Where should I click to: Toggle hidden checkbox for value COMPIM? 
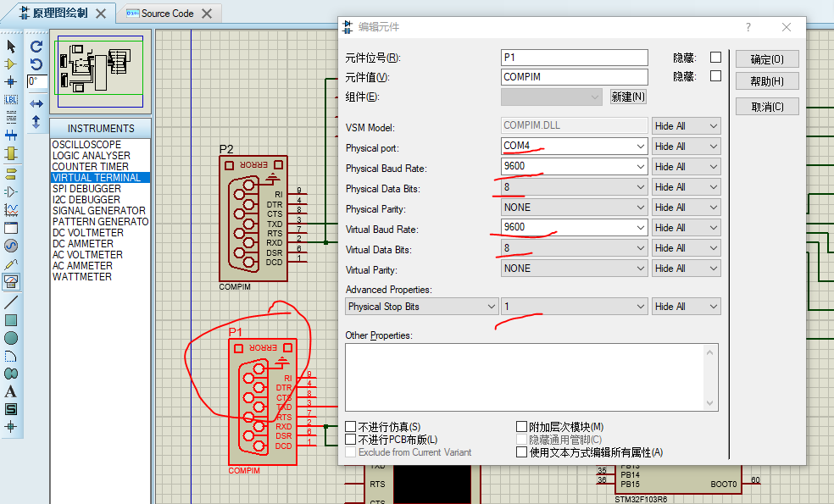pos(716,76)
